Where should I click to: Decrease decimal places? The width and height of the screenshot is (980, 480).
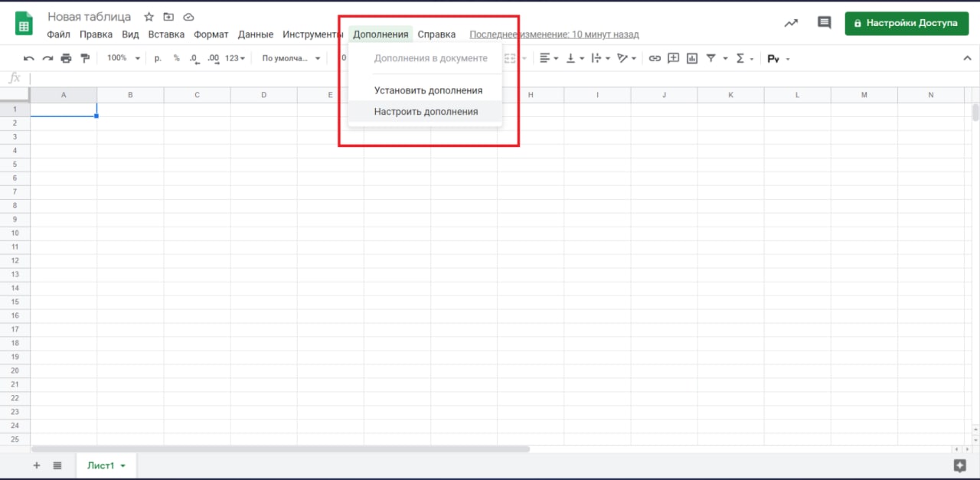point(194,58)
